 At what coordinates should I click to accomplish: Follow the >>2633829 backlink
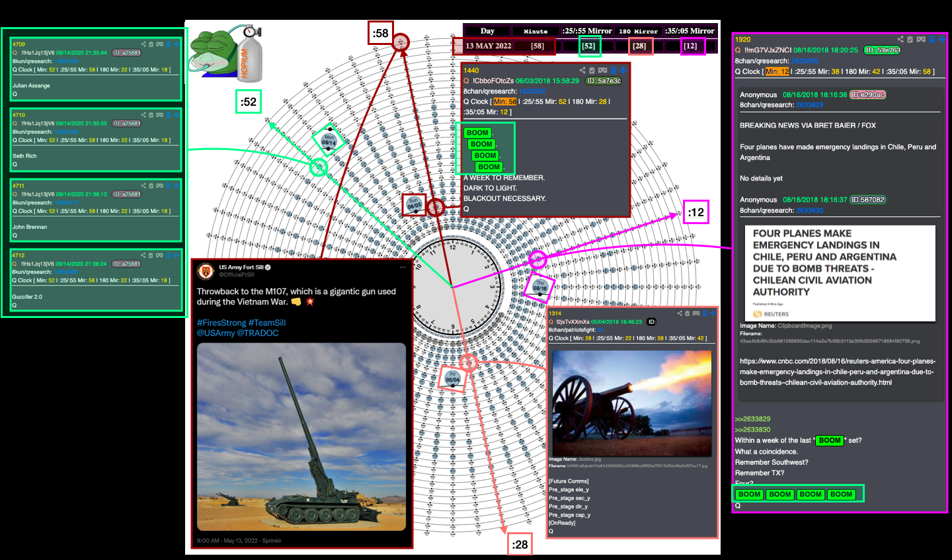pyautogui.click(x=752, y=419)
